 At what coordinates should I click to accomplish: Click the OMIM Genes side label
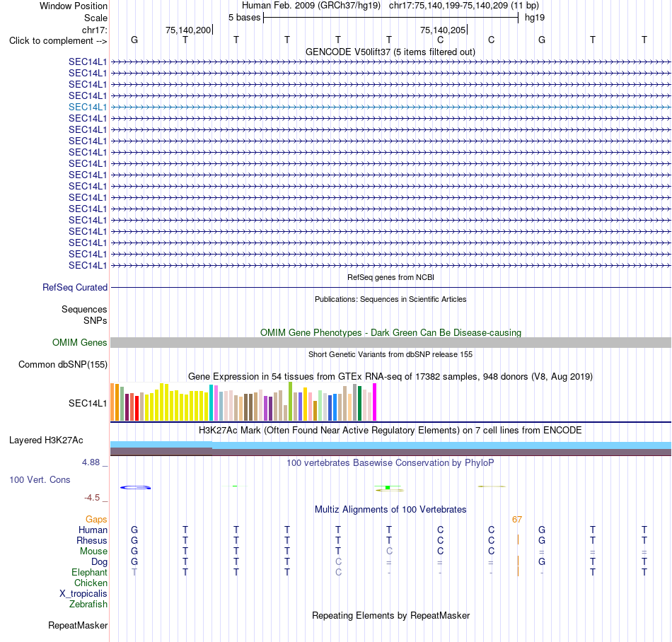(79, 343)
